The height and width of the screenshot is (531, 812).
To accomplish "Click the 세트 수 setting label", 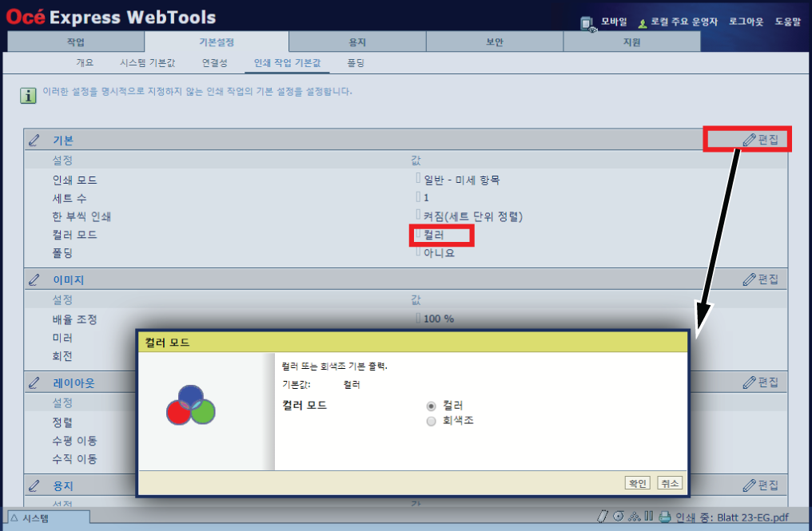I will (70, 198).
